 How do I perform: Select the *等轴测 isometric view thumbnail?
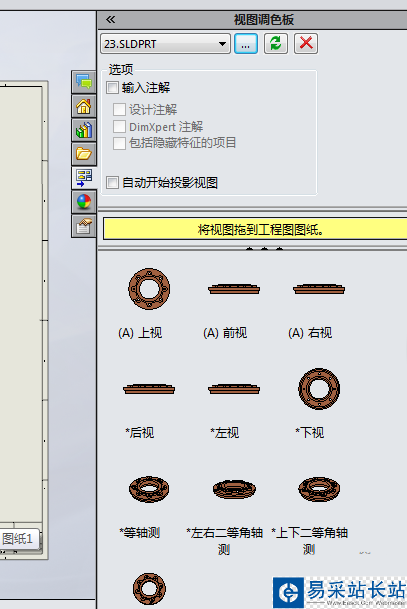(149, 489)
